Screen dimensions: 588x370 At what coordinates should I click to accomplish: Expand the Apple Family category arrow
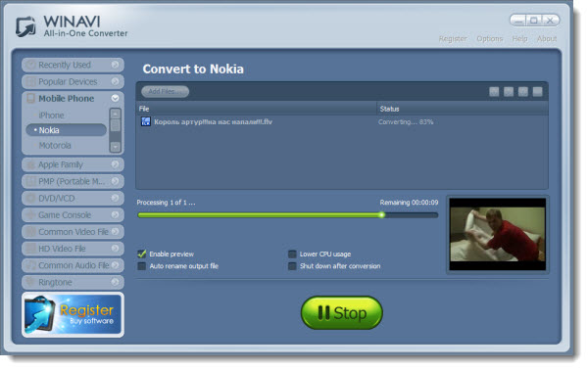115,164
